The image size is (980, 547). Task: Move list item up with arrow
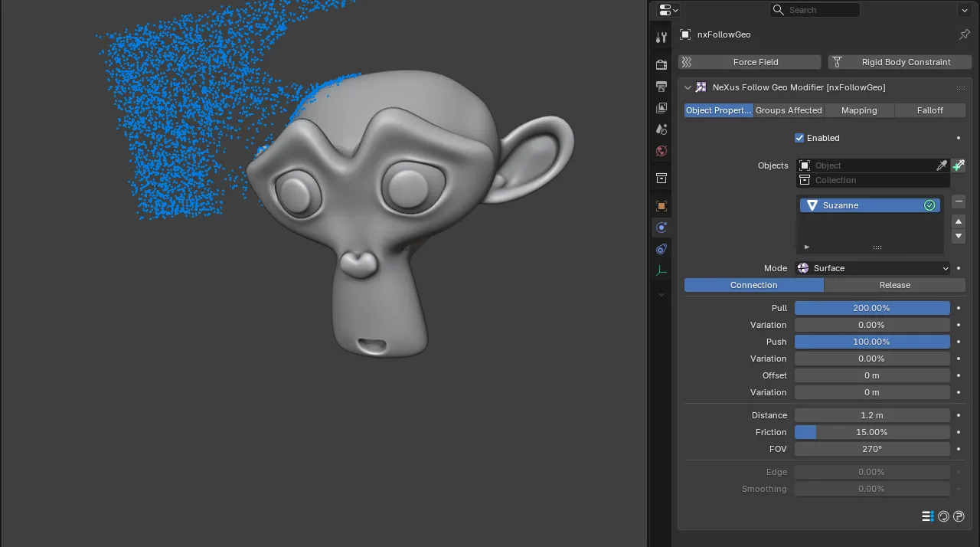point(959,221)
